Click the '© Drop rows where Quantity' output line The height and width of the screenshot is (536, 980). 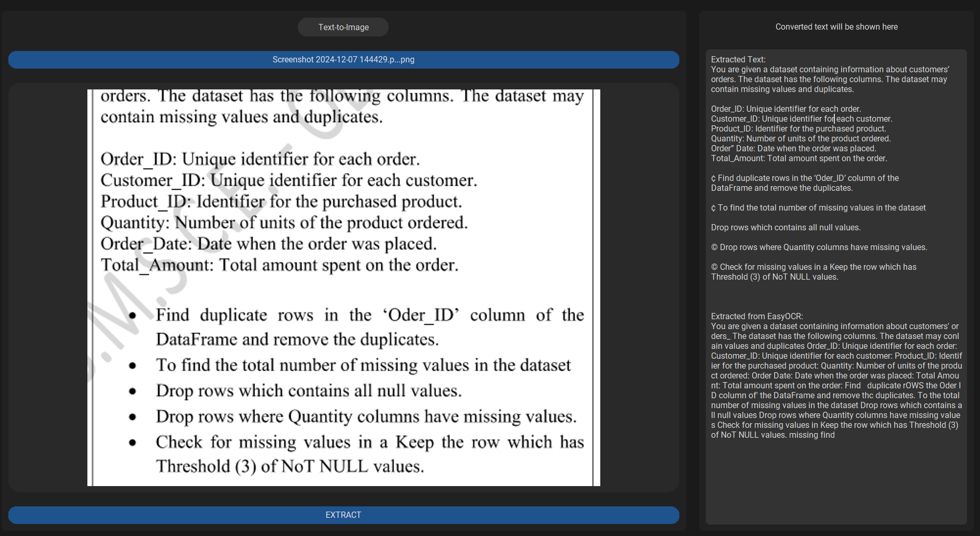[819, 247]
